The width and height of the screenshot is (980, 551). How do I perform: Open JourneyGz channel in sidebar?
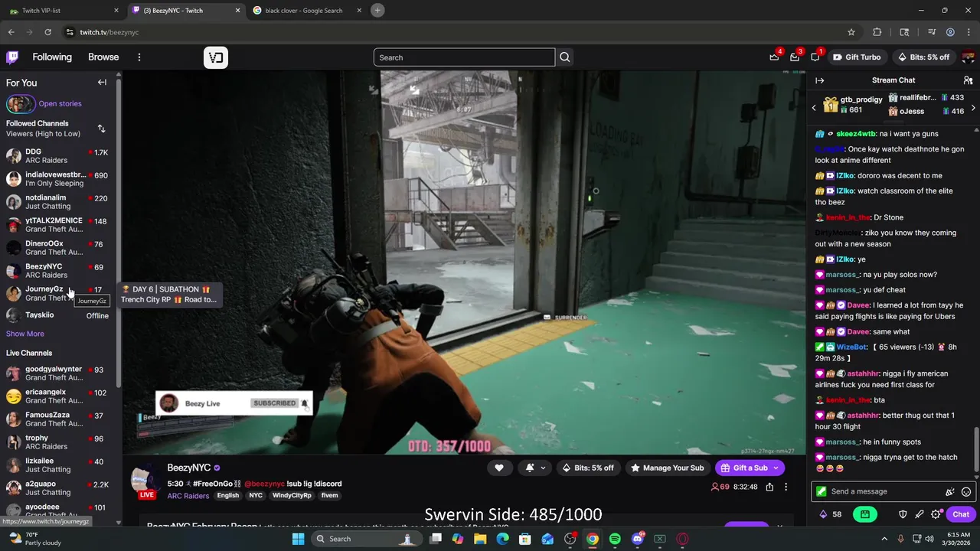click(x=57, y=294)
